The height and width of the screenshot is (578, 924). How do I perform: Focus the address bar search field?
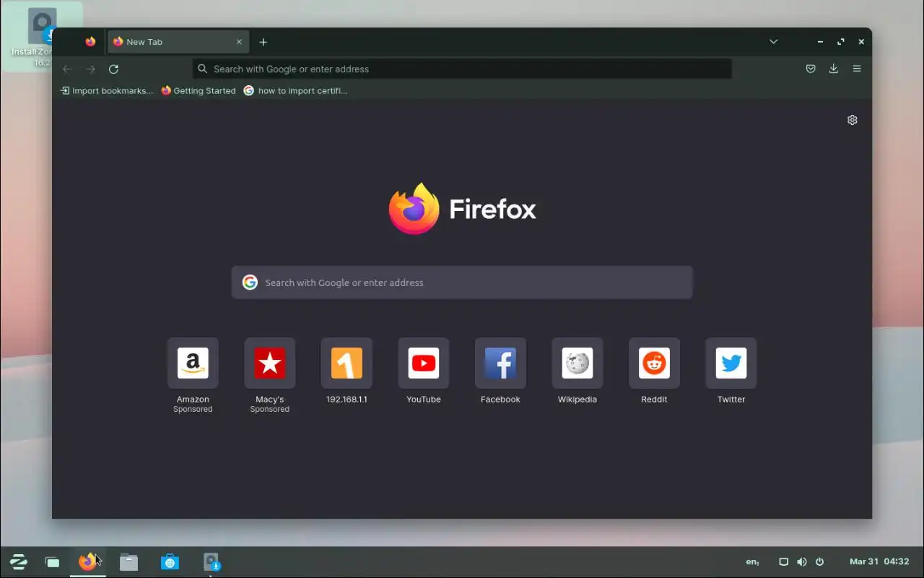(x=462, y=69)
